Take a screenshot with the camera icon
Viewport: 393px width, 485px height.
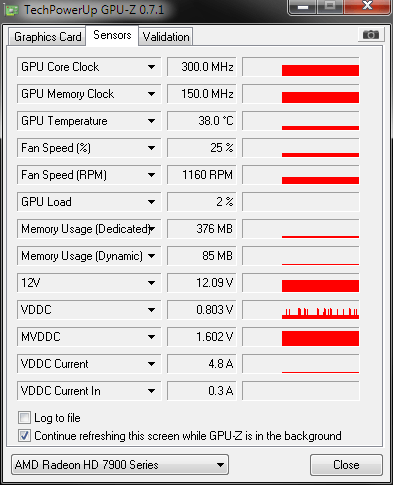371,34
